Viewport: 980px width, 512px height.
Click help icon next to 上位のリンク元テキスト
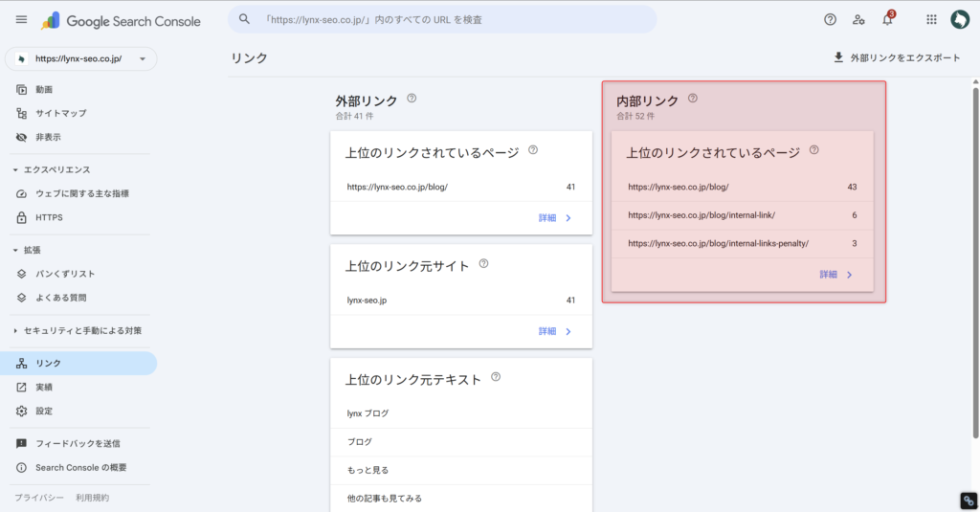click(496, 378)
